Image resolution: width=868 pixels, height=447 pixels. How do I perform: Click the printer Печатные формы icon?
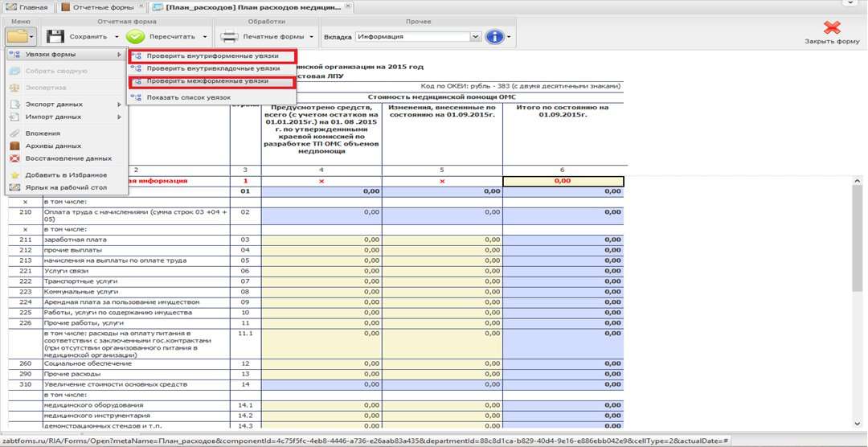[228, 36]
